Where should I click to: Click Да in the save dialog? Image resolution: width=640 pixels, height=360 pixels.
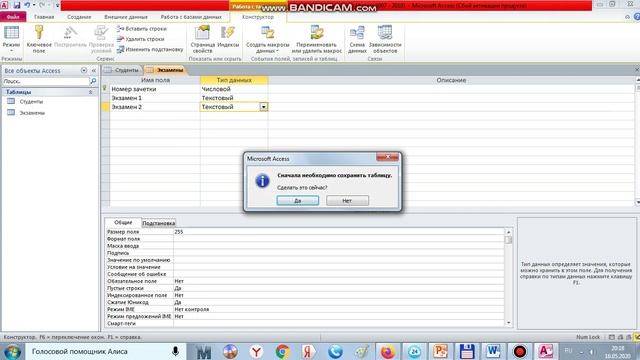298,200
